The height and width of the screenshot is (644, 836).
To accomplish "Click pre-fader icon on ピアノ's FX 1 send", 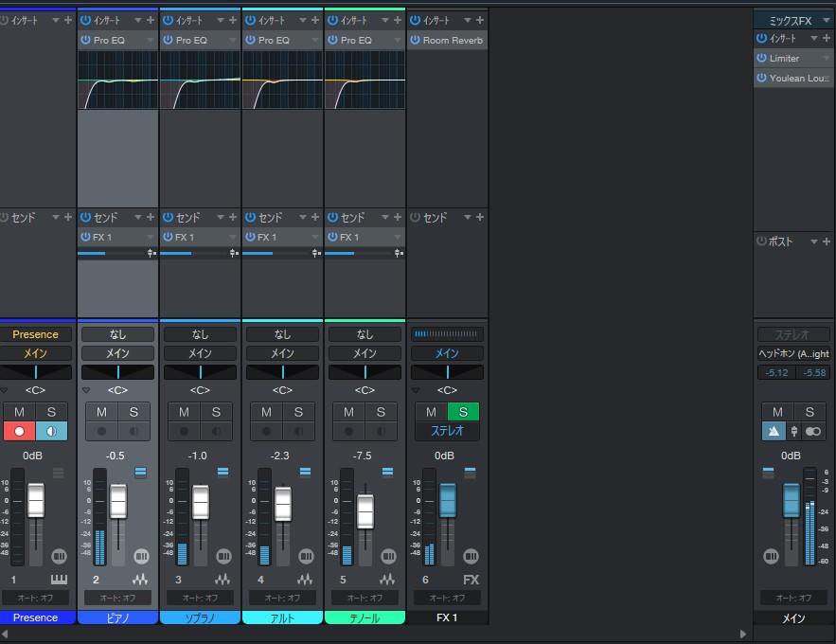I will point(149,253).
